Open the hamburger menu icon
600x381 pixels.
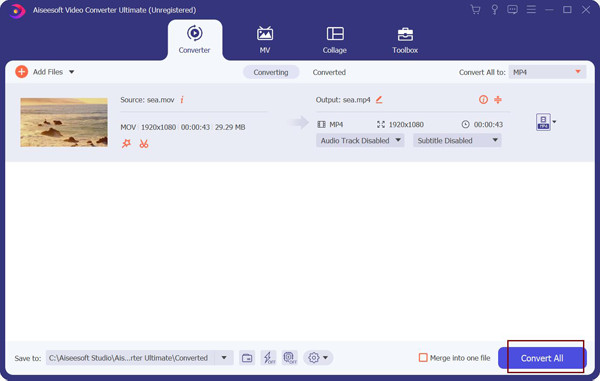click(x=531, y=10)
